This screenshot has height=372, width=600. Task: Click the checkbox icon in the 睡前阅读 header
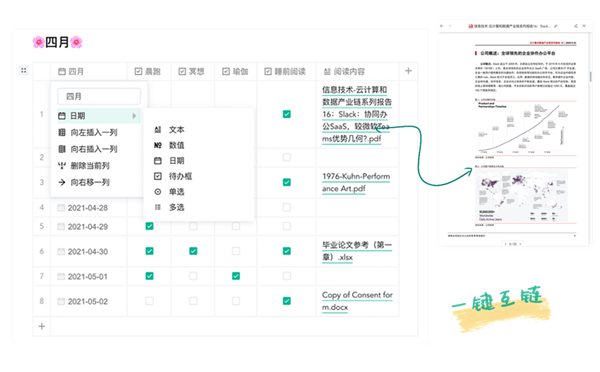click(268, 72)
